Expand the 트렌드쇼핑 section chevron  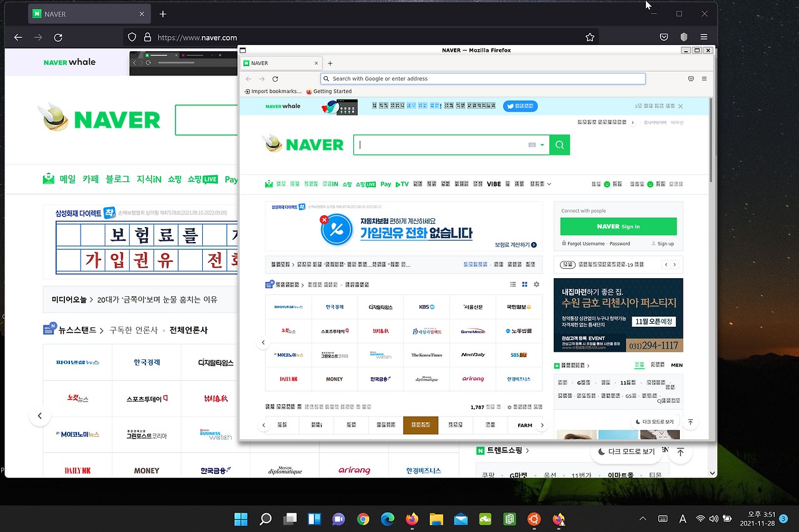527,450
